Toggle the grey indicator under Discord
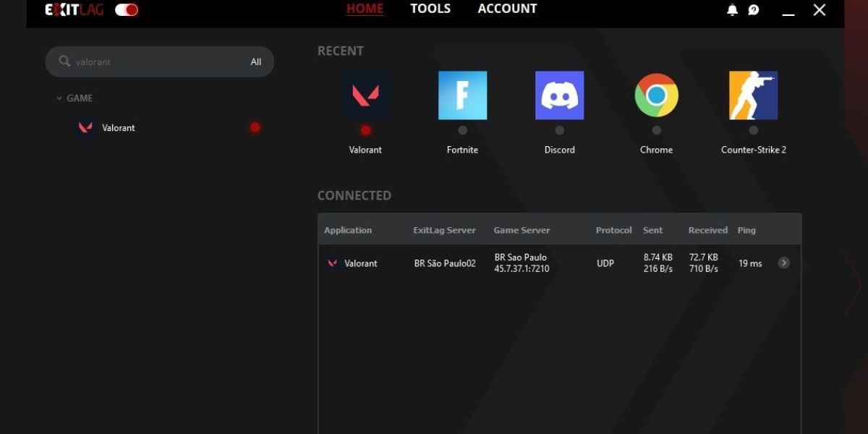This screenshot has width=868, height=434. coord(560,130)
